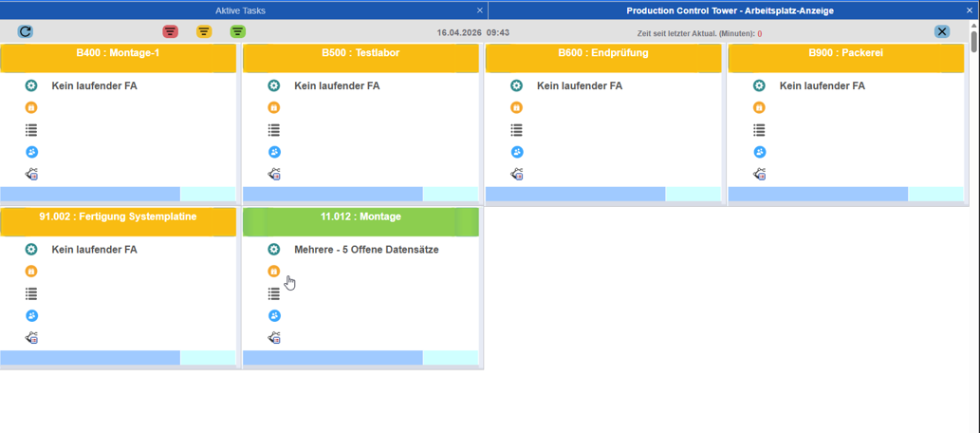Click orange package icon in B600 Endprüfung
This screenshot has width=980, height=433.
point(516,107)
